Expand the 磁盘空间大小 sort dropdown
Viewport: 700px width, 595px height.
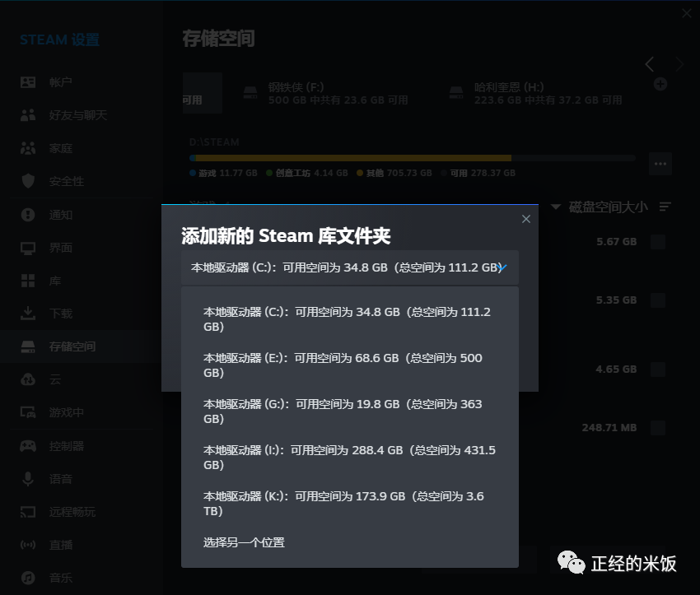pyautogui.click(x=600, y=207)
